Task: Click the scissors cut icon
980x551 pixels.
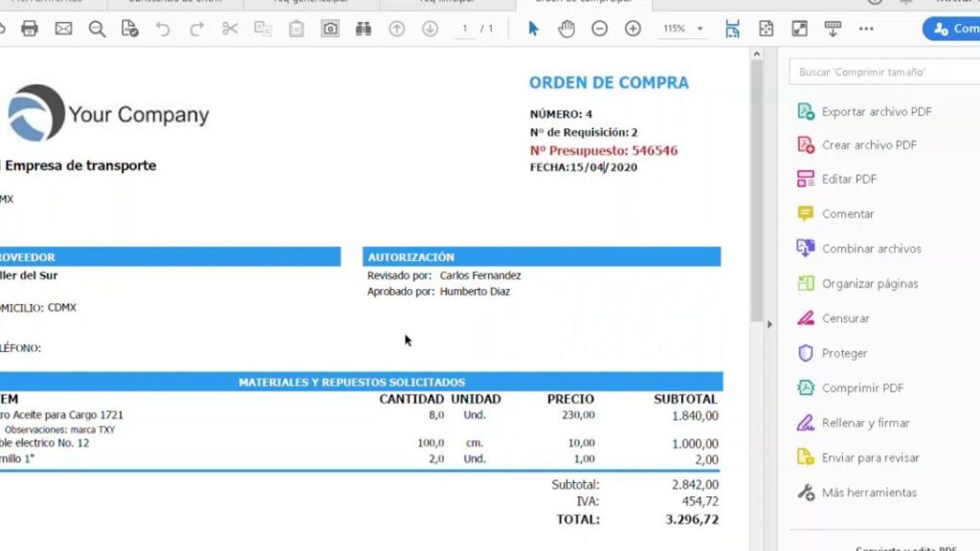Action: tap(230, 29)
